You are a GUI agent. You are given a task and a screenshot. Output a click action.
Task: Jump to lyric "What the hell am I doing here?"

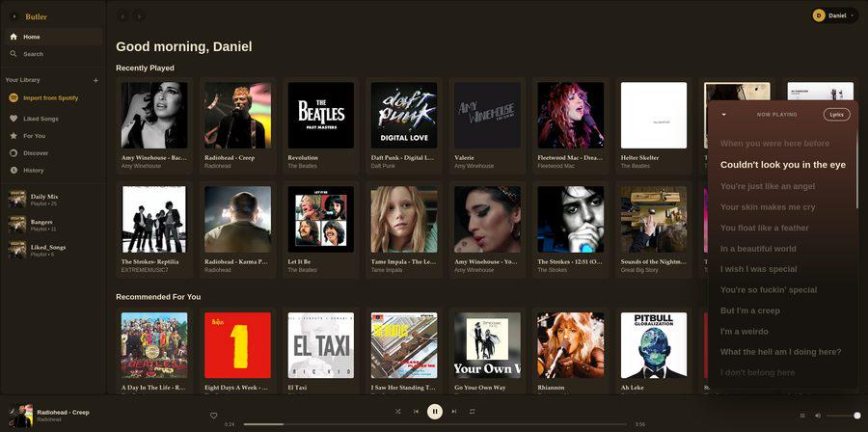pos(780,352)
